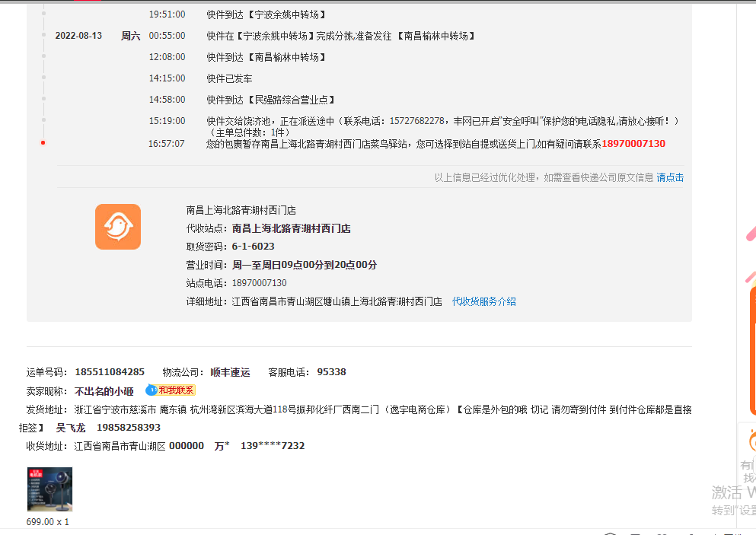This screenshot has width=756, height=535.
Task: Click the 19:51:00 tracking entry time
Action: 167,14
